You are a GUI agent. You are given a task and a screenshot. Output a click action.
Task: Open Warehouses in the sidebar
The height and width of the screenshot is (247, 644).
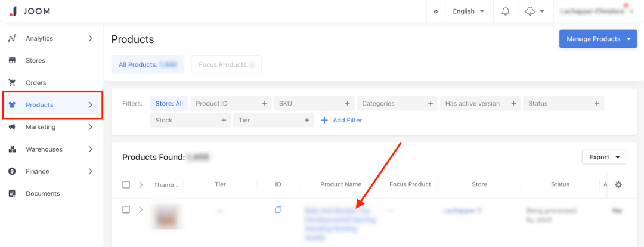point(44,149)
